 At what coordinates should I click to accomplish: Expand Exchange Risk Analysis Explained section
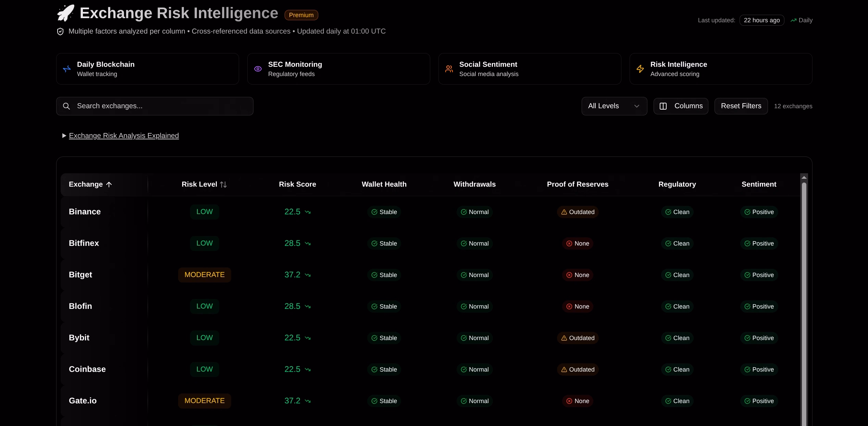(x=124, y=136)
